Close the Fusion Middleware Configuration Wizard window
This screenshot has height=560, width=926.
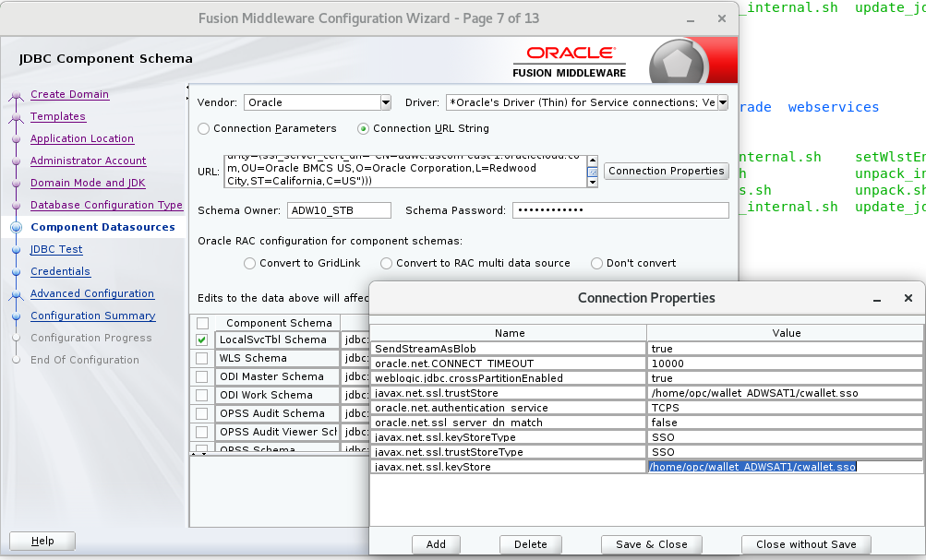coord(722,18)
